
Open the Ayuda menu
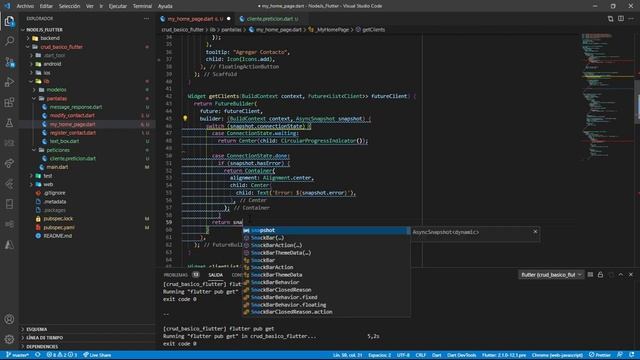(165, 6)
